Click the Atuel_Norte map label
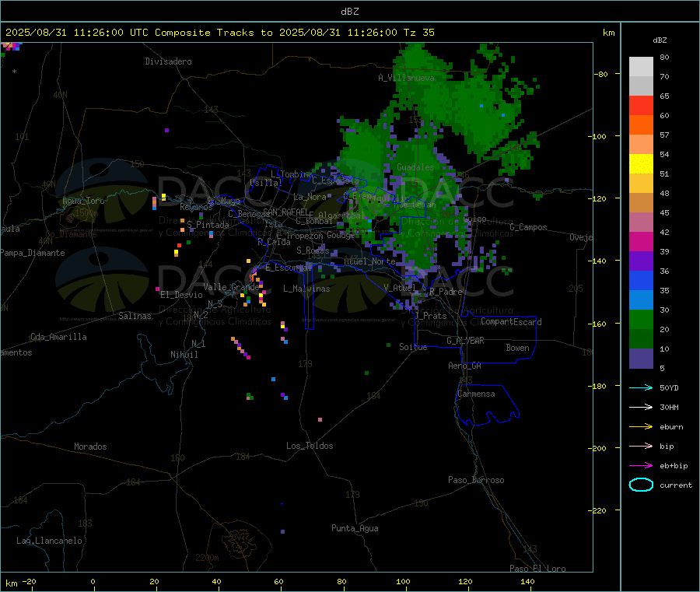This screenshot has width=700, height=592. [369, 261]
